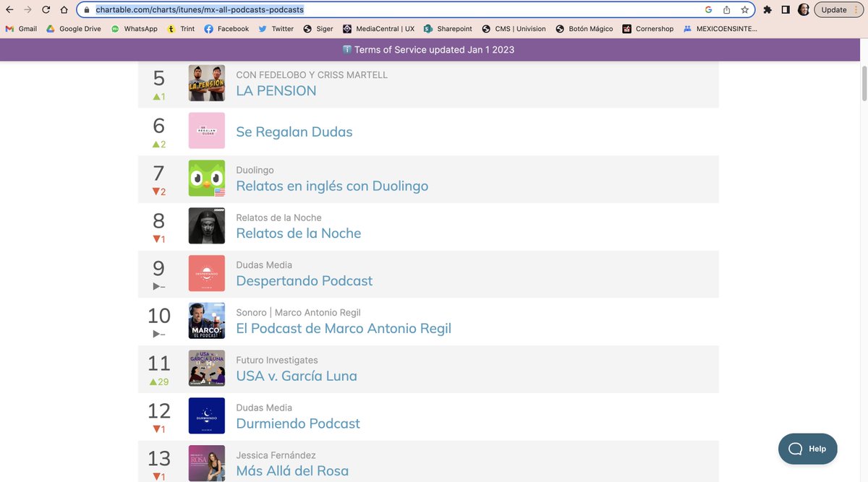The width and height of the screenshot is (868, 482).
Task: Click the Más Allá del Rosa cover art
Action: coord(206,464)
